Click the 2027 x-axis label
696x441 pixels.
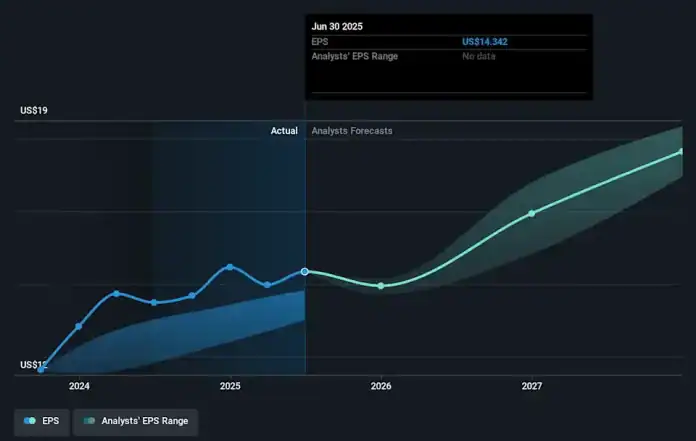point(532,386)
